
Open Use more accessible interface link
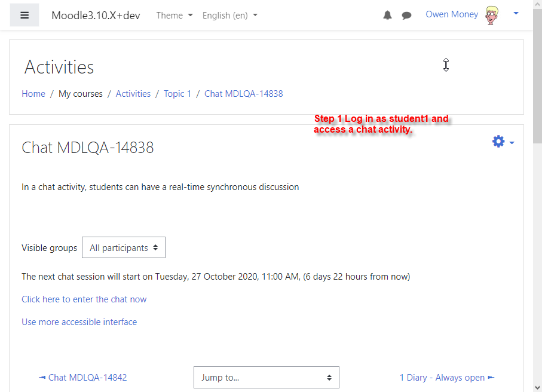point(79,322)
